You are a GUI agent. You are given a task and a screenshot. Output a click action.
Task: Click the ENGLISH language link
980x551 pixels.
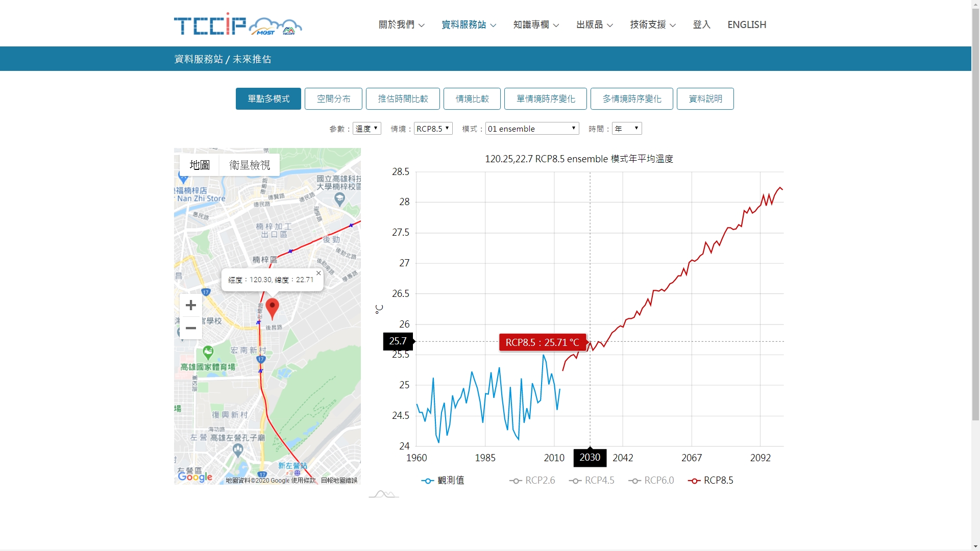coord(746,24)
